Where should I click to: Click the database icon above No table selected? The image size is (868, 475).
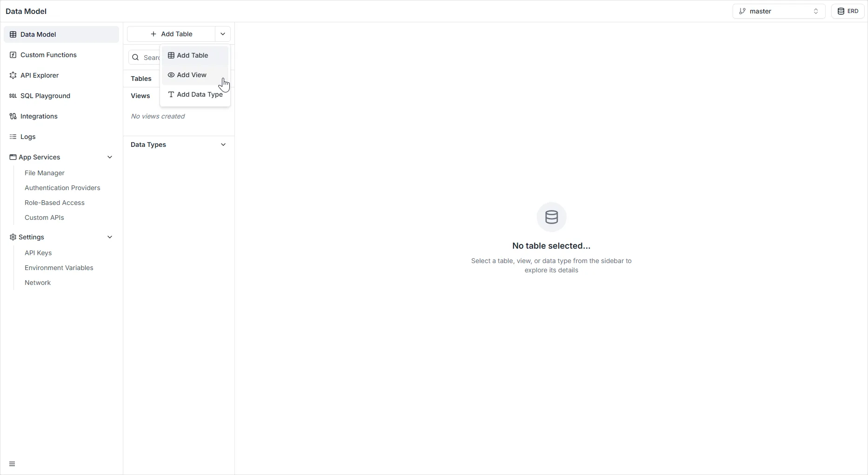coord(551,217)
